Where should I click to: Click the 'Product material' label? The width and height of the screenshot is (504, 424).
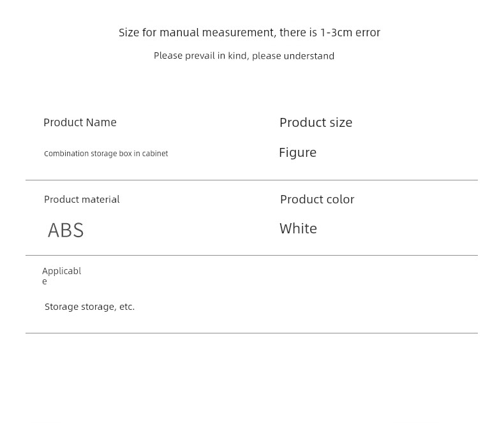pyautogui.click(x=82, y=200)
